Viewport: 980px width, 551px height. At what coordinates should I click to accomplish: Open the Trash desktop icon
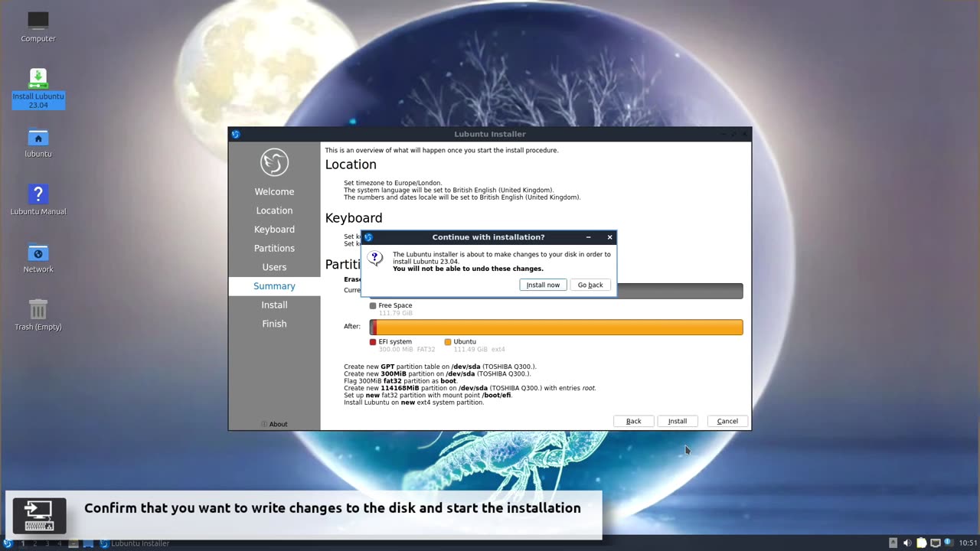[x=38, y=315]
